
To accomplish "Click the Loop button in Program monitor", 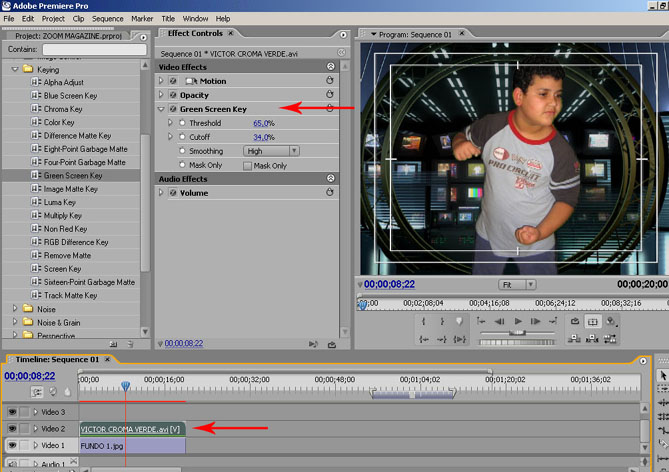I will 574,322.
